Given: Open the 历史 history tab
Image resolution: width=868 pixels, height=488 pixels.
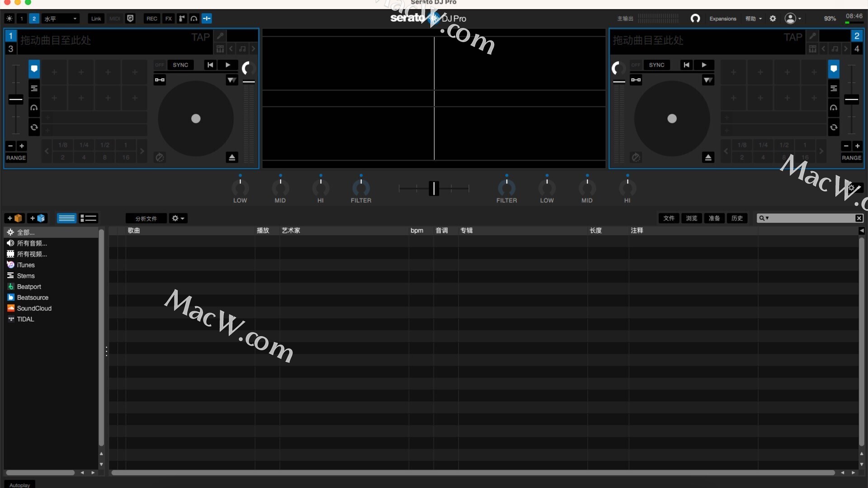Looking at the screenshot, I should [x=737, y=218].
